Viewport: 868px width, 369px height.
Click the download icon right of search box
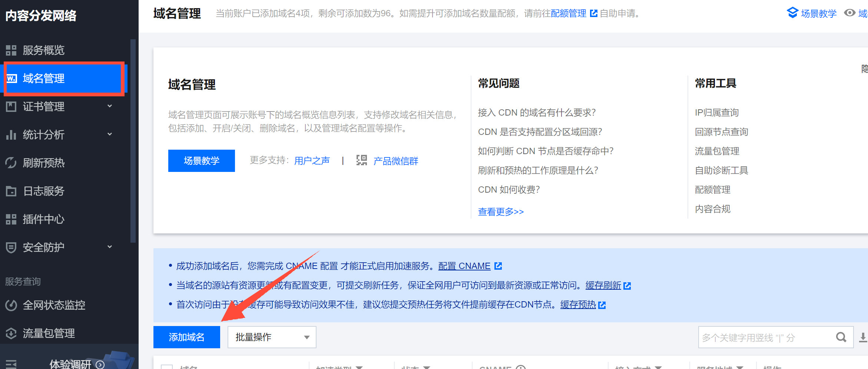click(863, 337)
